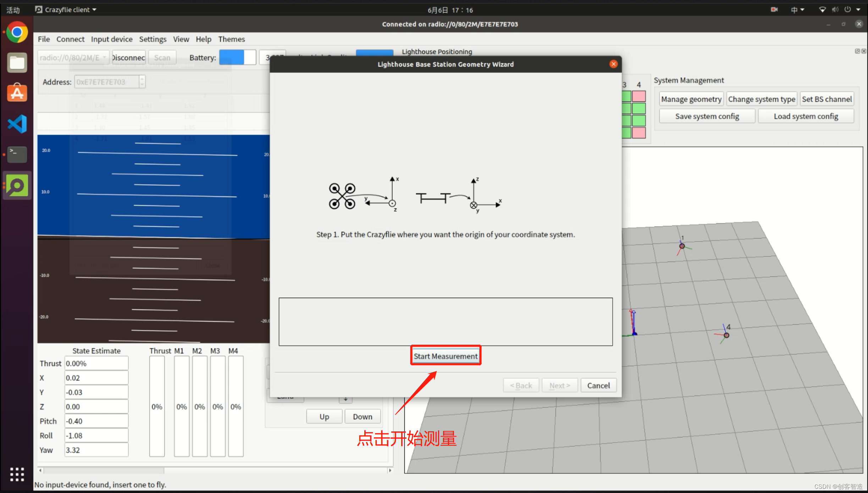Click the Cancel button in wizard
The height and width of the screenshot is (493, 868).
tap(598, 385)
